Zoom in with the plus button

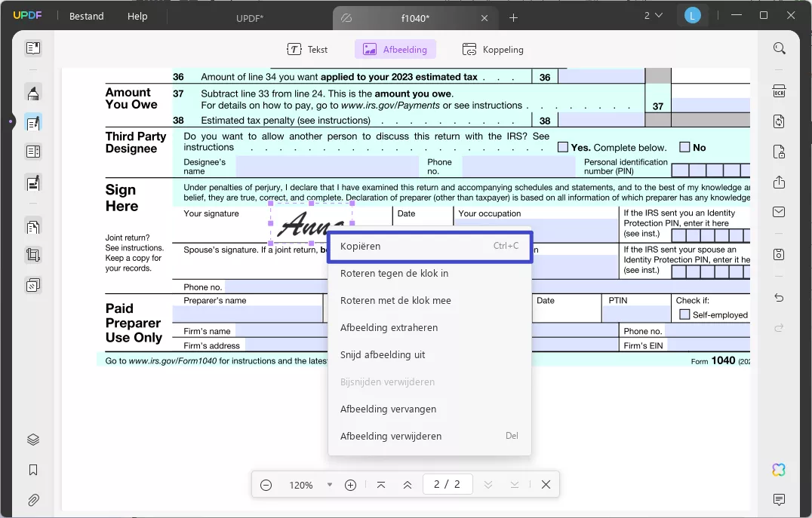point(351,485)
